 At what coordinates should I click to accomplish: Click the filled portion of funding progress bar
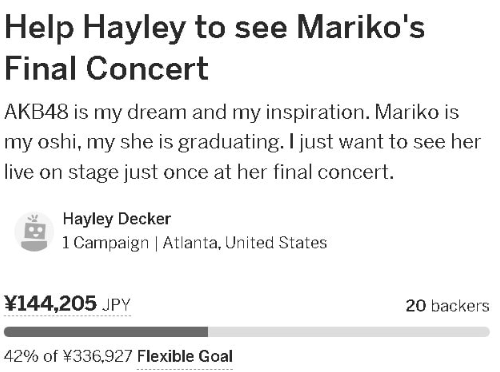(x=106, y=332)
